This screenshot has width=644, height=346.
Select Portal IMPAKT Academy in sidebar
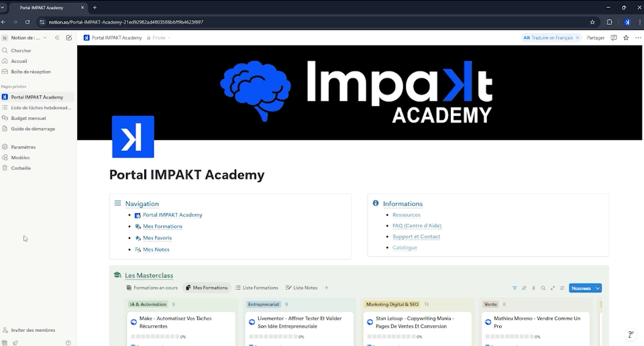[37, 97]
